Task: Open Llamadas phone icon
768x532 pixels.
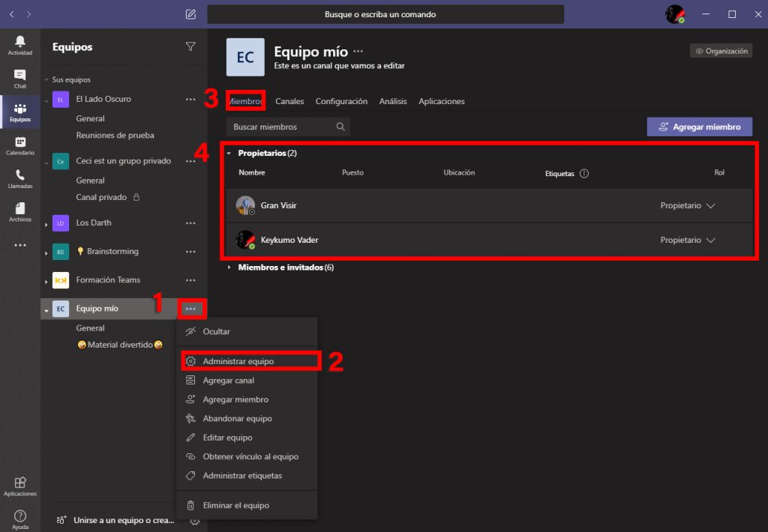Action: pos(20,178)
